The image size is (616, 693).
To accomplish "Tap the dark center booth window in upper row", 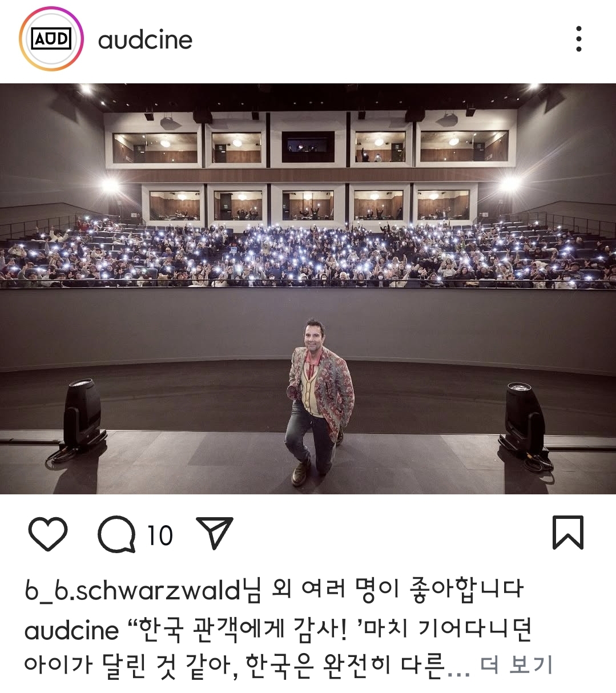I will click(x=308, y=147).
